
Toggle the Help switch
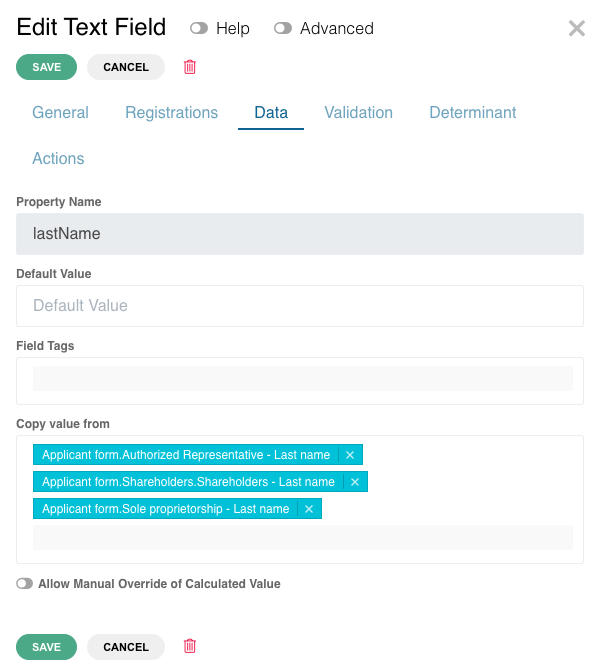[x=199, y=29]
